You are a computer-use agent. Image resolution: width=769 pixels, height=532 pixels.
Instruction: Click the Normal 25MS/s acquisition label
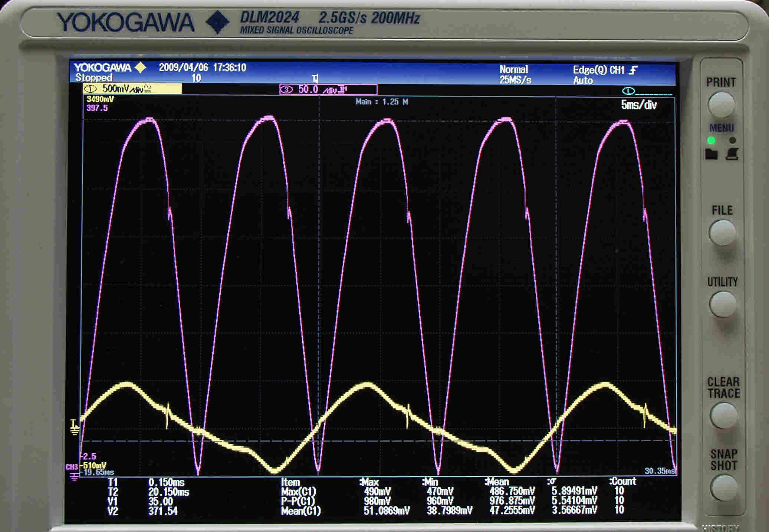tap(515, 75)
